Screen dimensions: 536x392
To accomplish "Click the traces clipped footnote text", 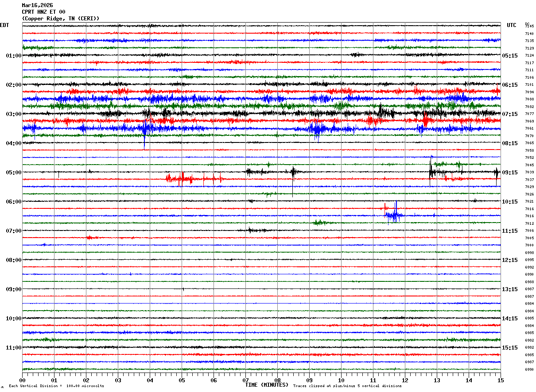I will (x=347, y=386).
